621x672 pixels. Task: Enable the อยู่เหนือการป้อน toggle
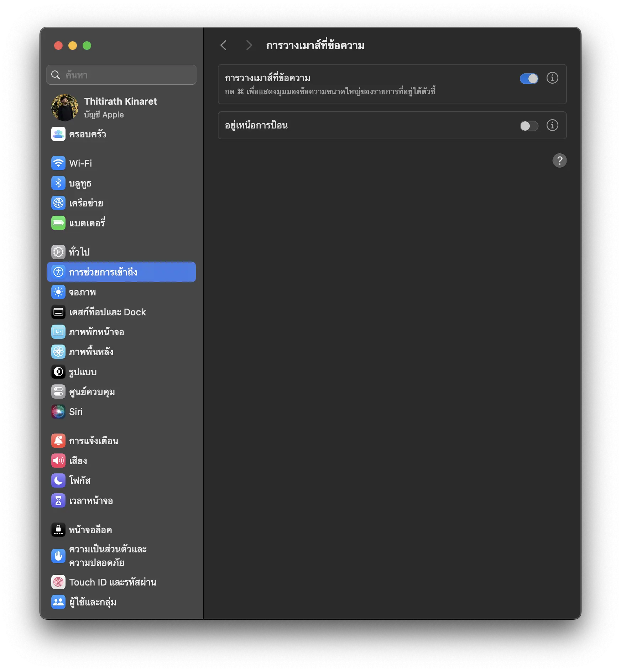(529, 126)
